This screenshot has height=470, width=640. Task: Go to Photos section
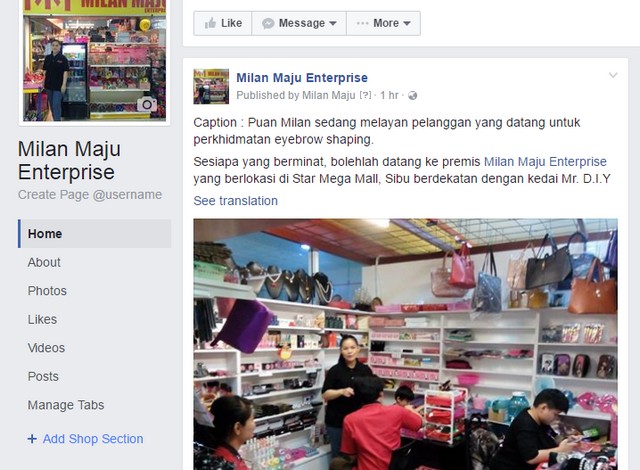pos(47,291)
